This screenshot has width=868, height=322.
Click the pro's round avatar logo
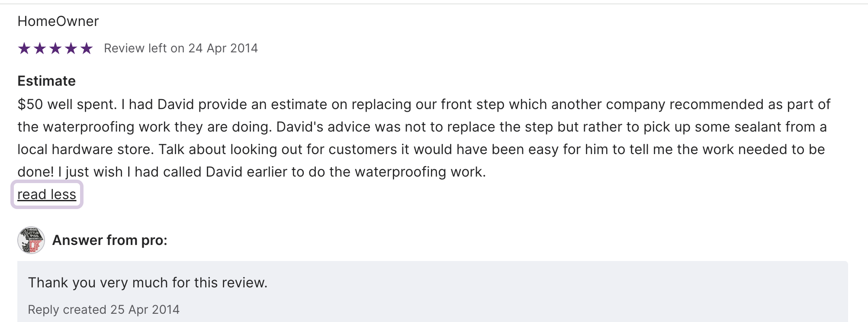(31, 240)
